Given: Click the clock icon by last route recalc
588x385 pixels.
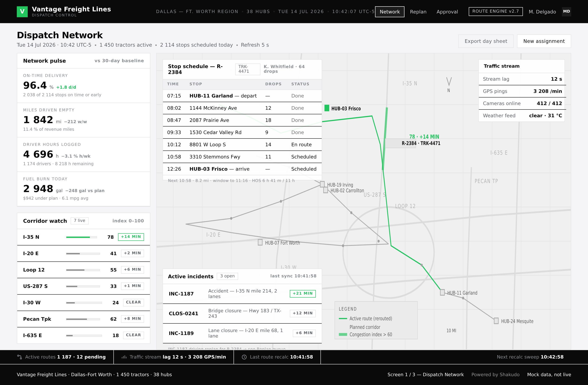Looking at the screenshot, I should (244, 357).
